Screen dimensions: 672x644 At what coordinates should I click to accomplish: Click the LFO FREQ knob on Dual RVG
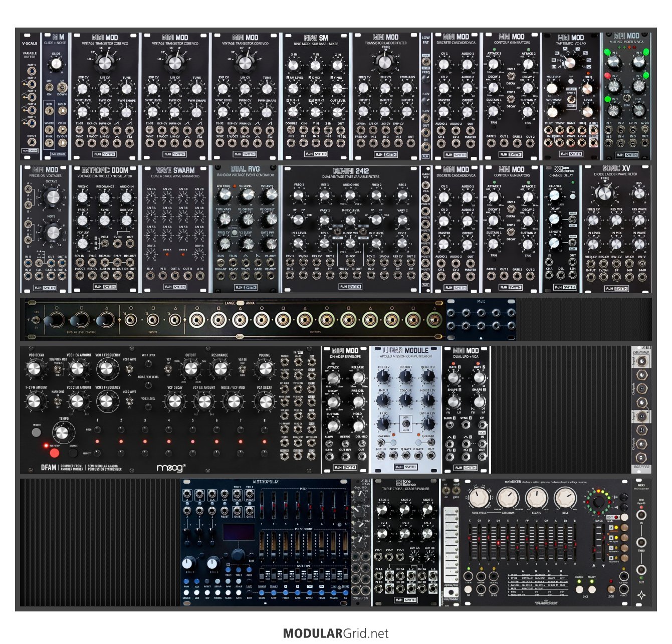point(224,196)
